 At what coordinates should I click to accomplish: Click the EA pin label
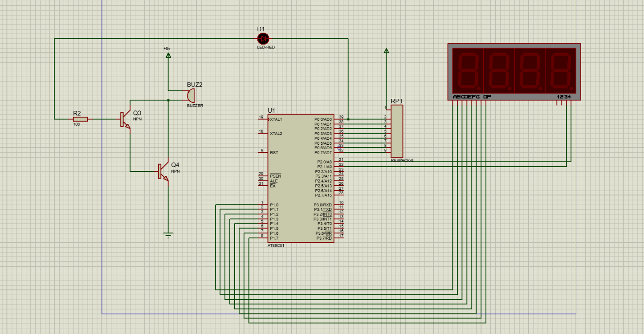pos(273,186)
